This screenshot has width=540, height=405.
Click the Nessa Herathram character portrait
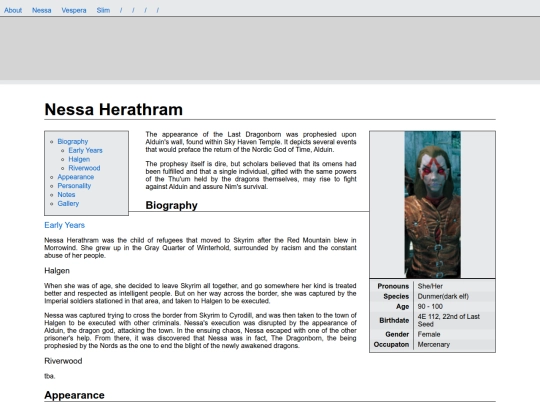click(x=433, y=205)
